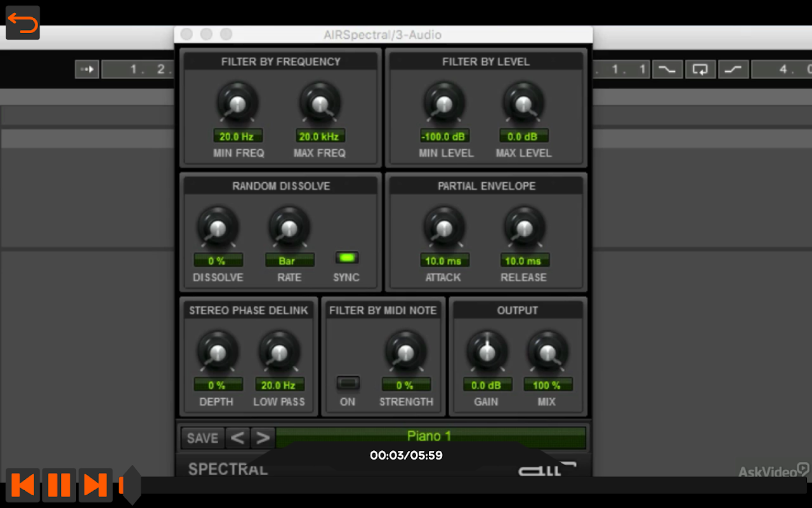Click the 20.0 Hz MIN FREQ value field

tap(238, 136)
